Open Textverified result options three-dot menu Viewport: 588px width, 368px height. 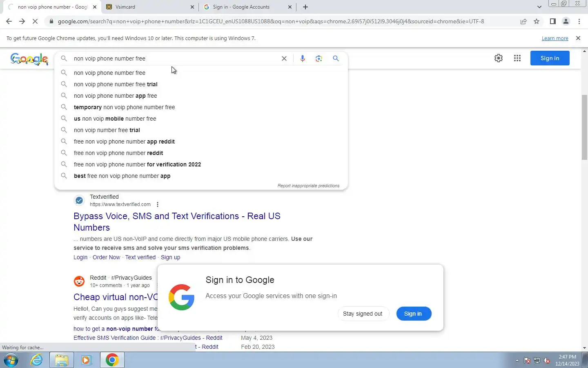(x=158, y=204)
